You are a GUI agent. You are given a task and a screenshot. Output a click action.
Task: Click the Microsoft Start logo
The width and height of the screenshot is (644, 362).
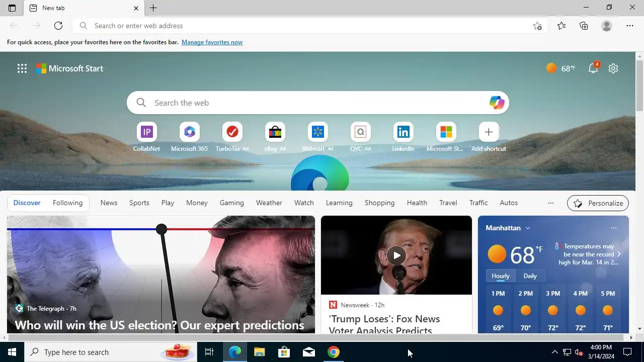69,68
